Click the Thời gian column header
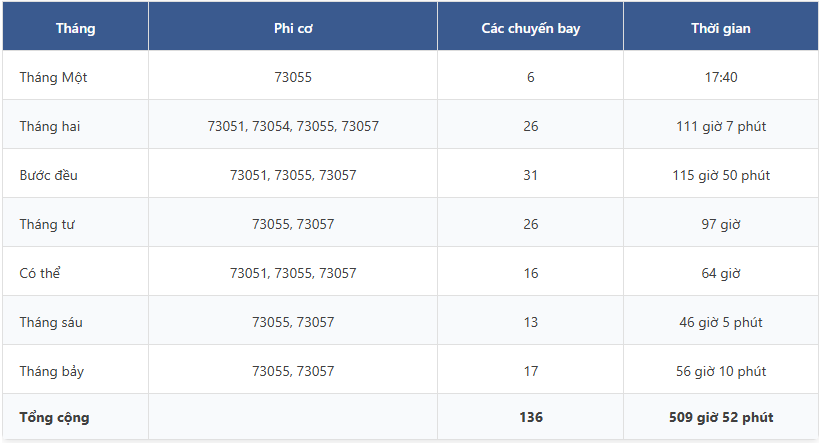Image resolution: width=821 pixels, height=443 pixels. click(720, 28)
